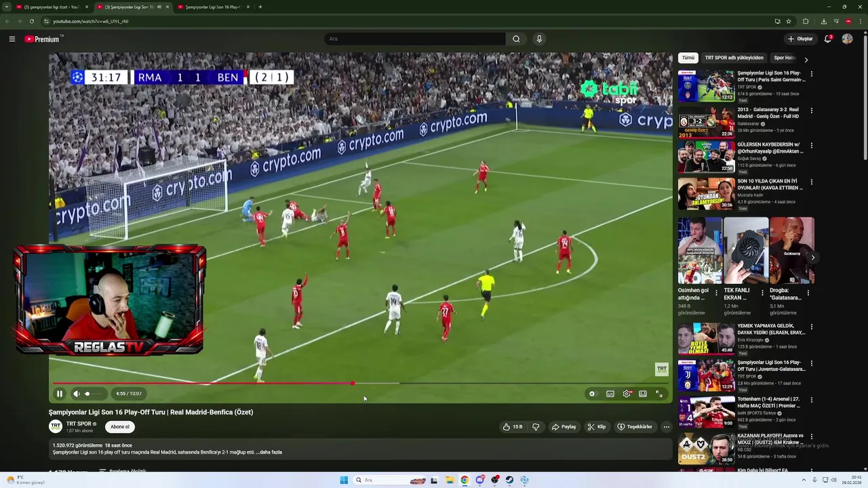The width and height of the screenshot is (868, 488).
Task: Open player settings gear
Action: point(627,394)
